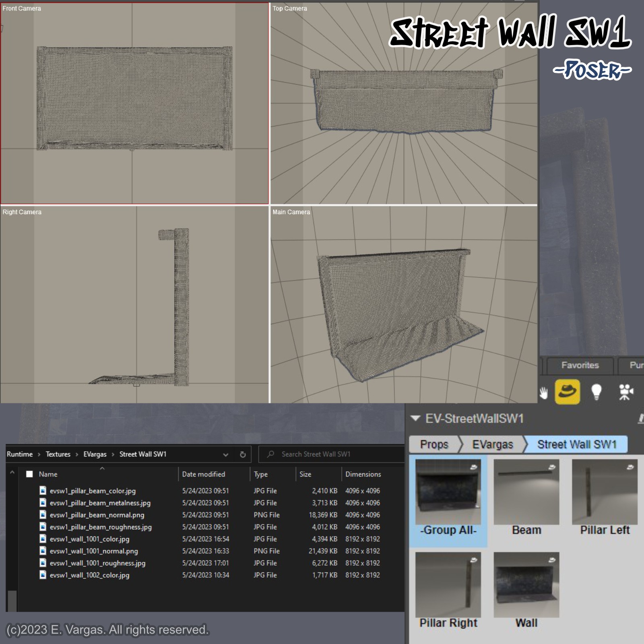Click date cell 5/24/2023 10:34
Viewport: 644px width, 644px height.
coord(205,575)
